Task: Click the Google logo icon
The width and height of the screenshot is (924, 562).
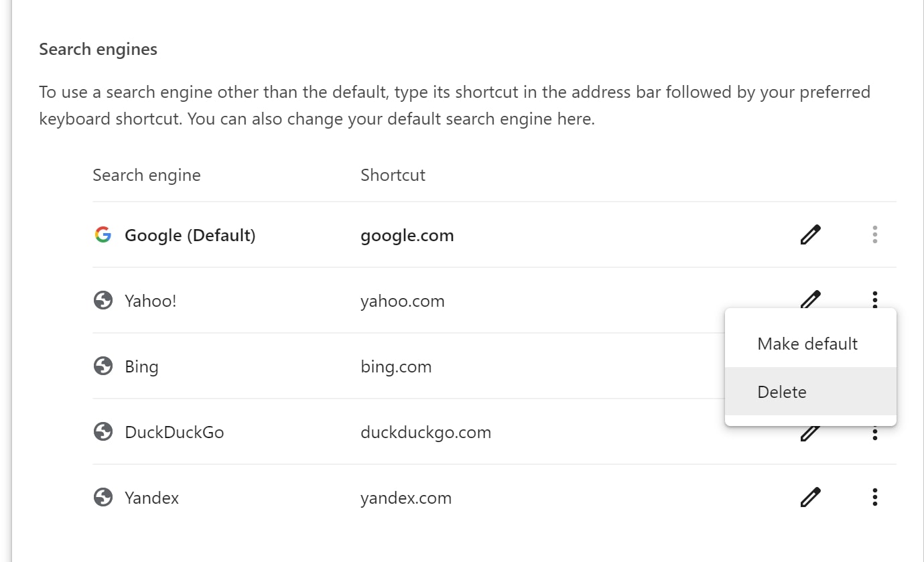Action: (x=103, y=234)
